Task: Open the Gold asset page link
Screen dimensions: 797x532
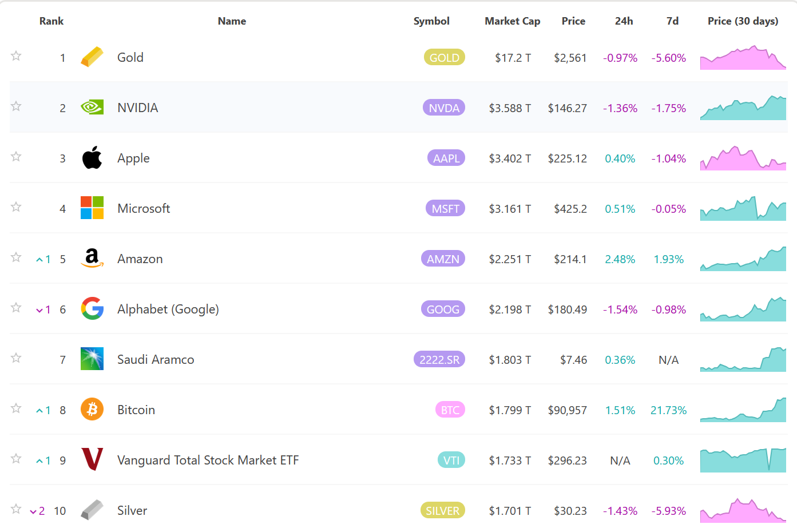Action: click(130, 57)
